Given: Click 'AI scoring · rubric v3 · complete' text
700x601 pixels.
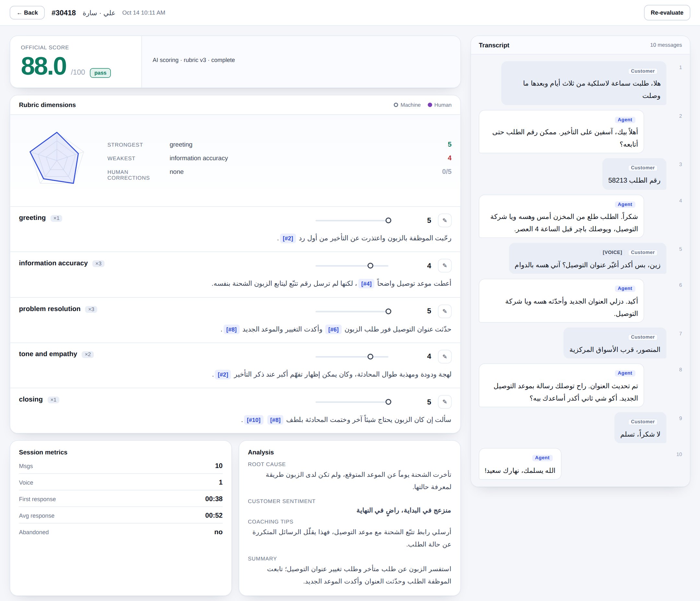Looking at the screenshot, I should point(193,60).
